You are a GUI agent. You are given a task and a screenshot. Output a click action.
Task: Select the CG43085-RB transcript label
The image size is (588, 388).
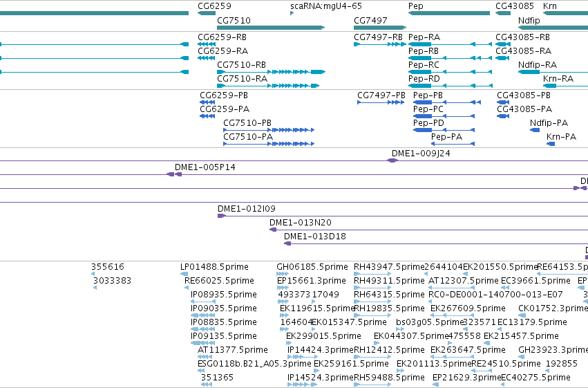pyautogui.click(x=523, y=37)
